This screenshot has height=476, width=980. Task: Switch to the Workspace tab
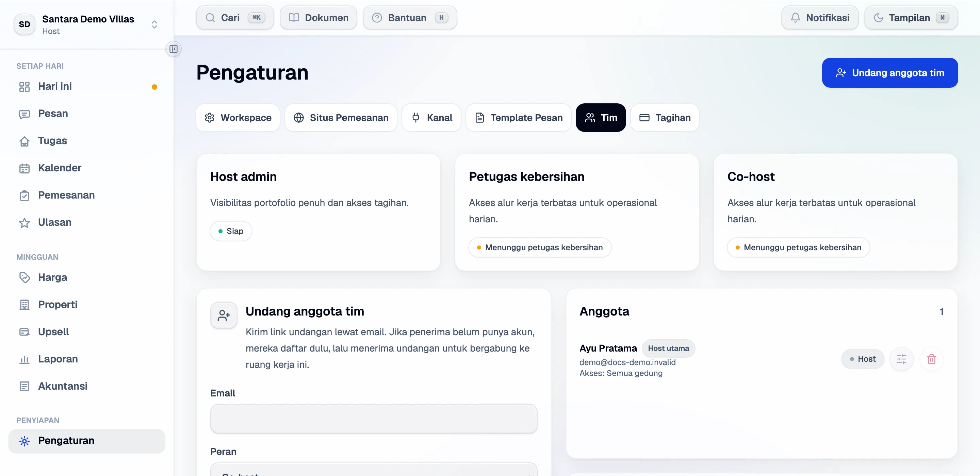238,118
